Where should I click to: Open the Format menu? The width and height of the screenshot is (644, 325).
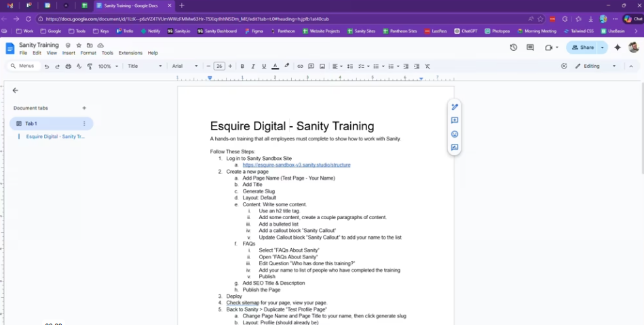pyautogui.click(x=88, y=53)
